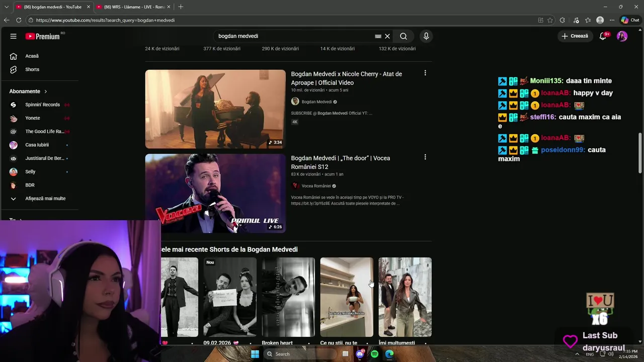
Task: Open the Îmi multumesti Short
Action: coord(405,297)
